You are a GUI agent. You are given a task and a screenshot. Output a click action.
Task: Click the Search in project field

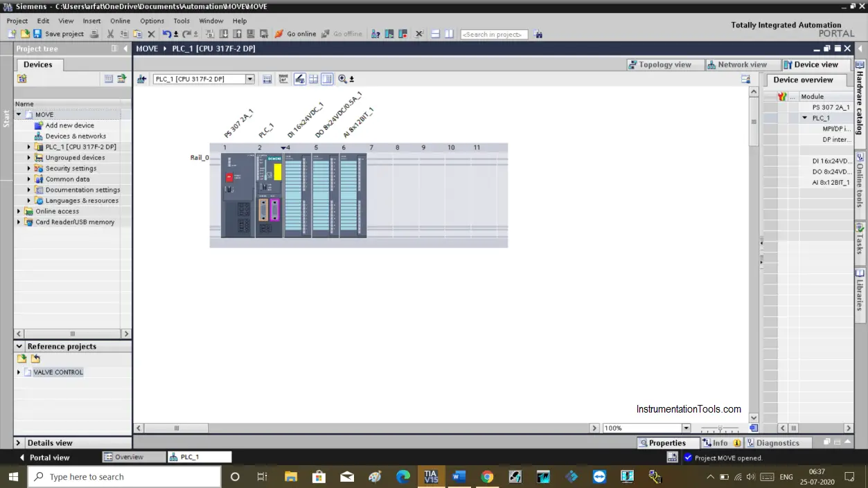click(494, 34)
